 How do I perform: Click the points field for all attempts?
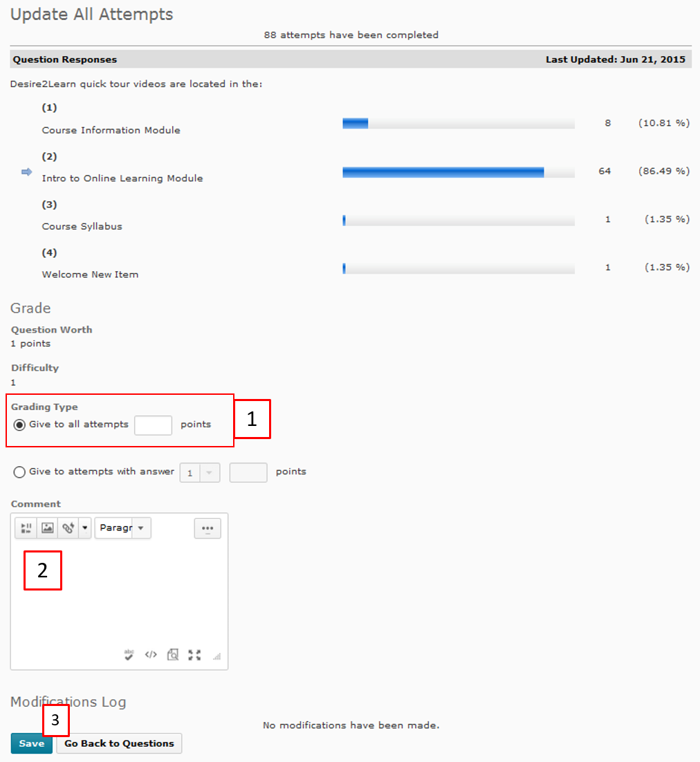click(x=153, y=425)
